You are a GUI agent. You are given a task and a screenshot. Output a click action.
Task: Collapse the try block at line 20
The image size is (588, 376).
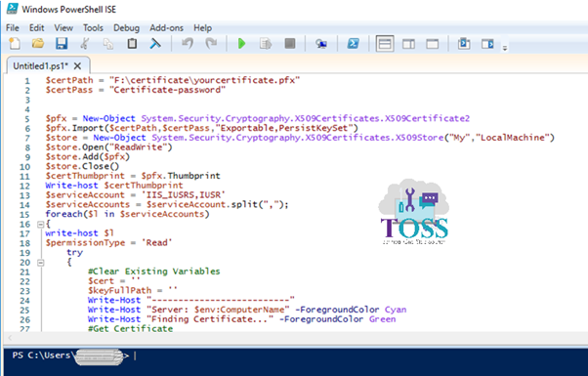coord(40,263)
